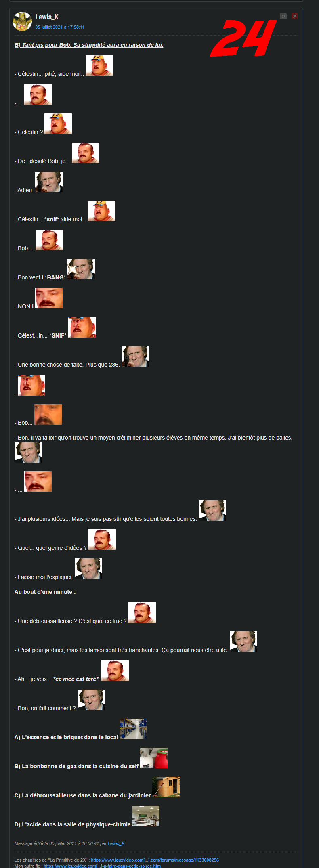Open Lewis_K username profile link
Screen dimensions: 319x868
[x=47, y=17]
